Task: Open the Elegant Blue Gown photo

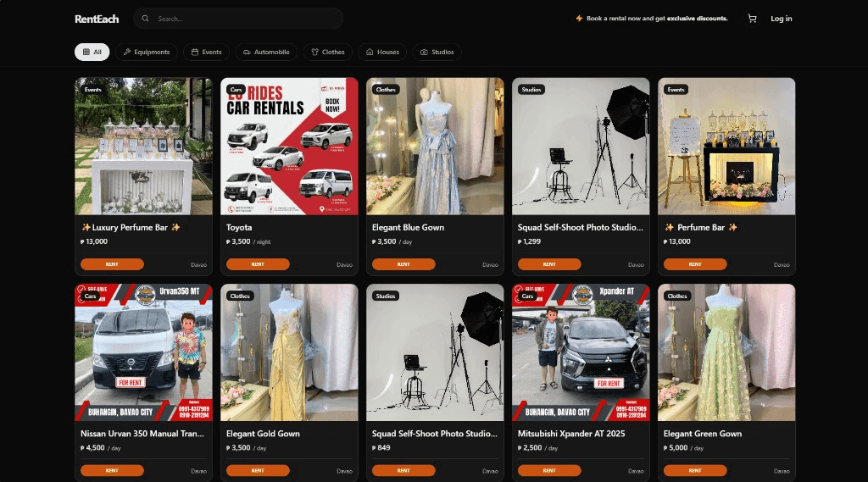Action: click(435, 146)
